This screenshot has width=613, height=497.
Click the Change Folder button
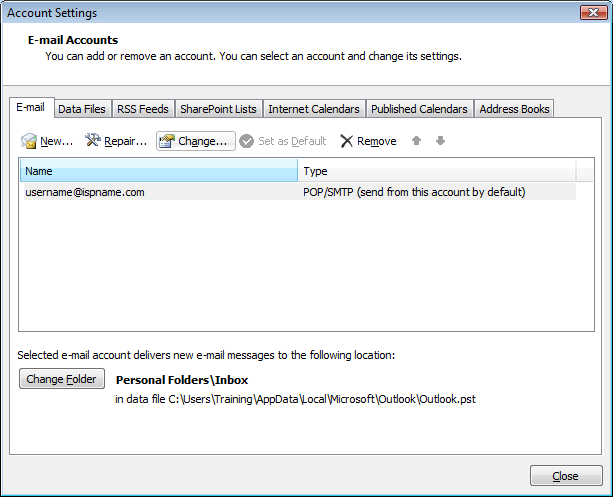tap(62, 380)
